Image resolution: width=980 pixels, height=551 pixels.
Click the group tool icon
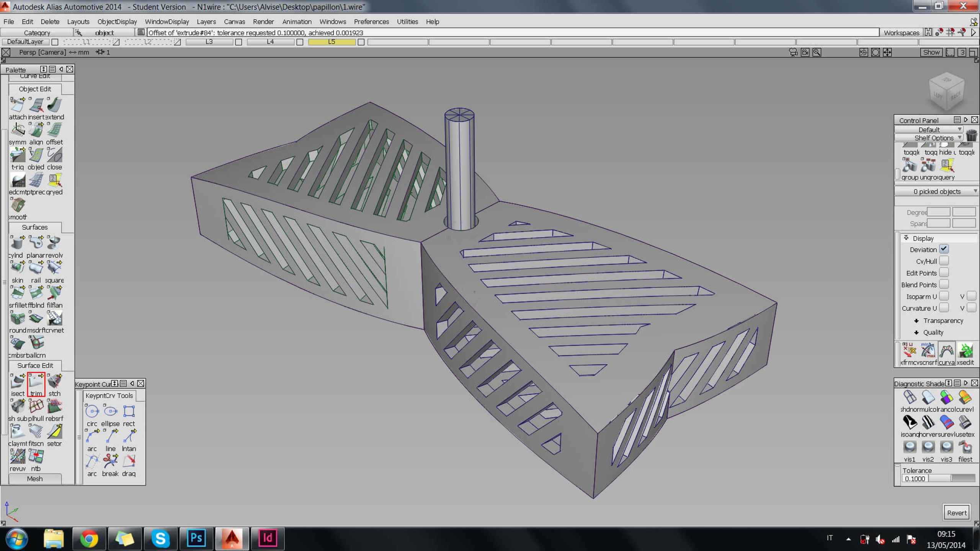pos(910,166)
